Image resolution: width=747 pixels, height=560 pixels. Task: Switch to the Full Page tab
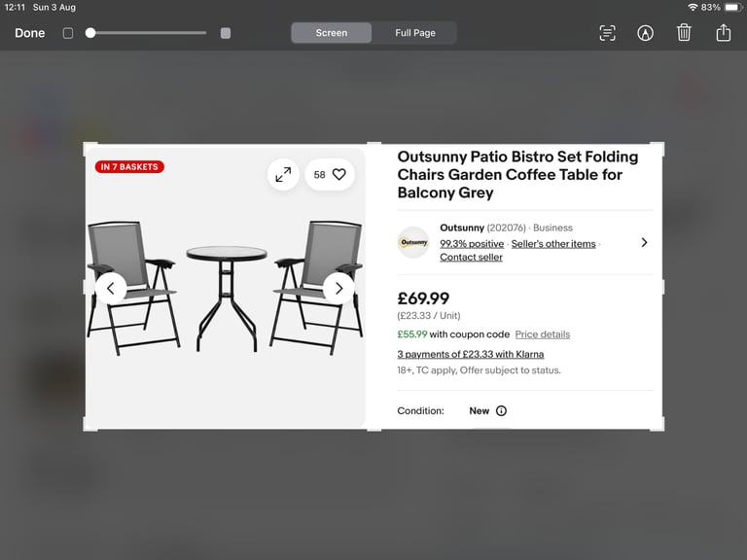415,33
